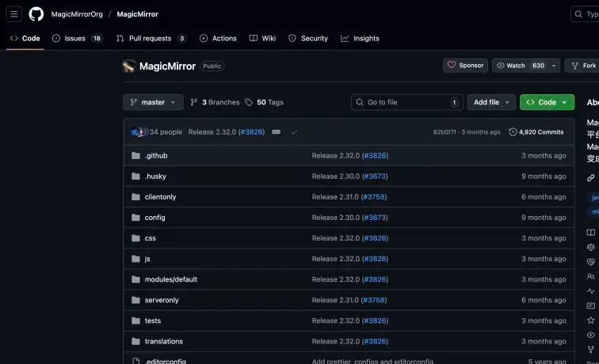Open the Insights tab
The width and height of the screenshot is (599, 364).
(x=360, y=38)
